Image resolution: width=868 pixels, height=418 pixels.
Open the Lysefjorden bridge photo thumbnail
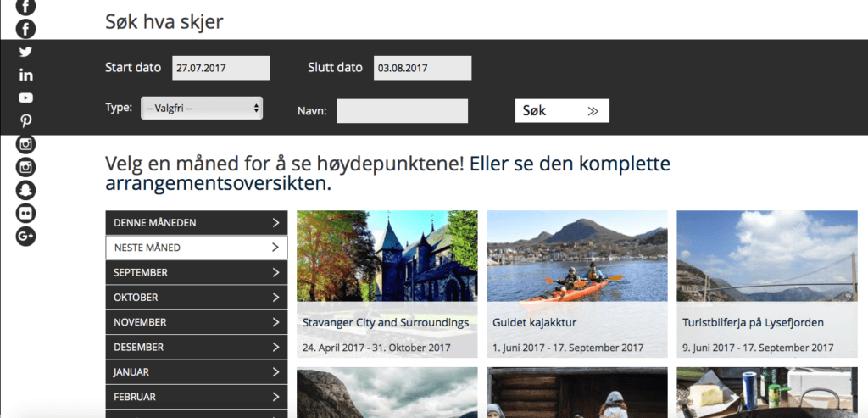[766, 256]
